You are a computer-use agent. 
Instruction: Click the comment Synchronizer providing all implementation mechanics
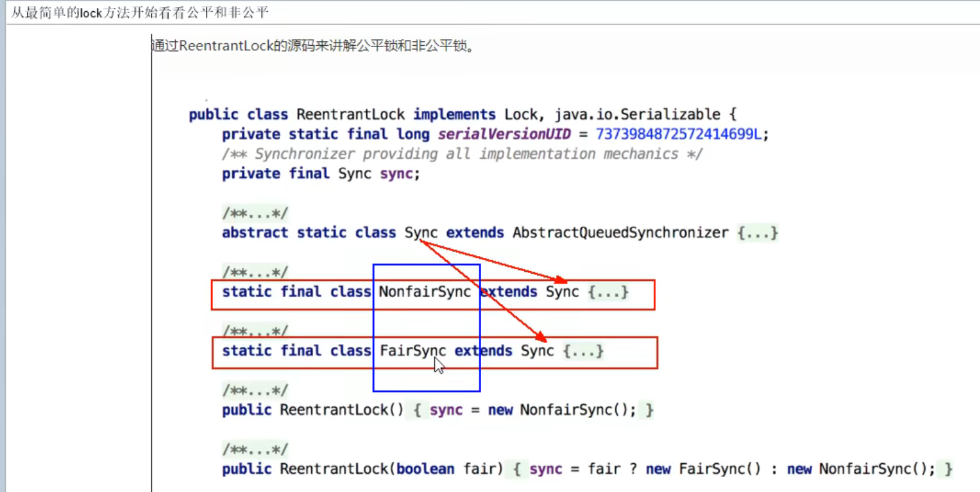click(462, 154)
